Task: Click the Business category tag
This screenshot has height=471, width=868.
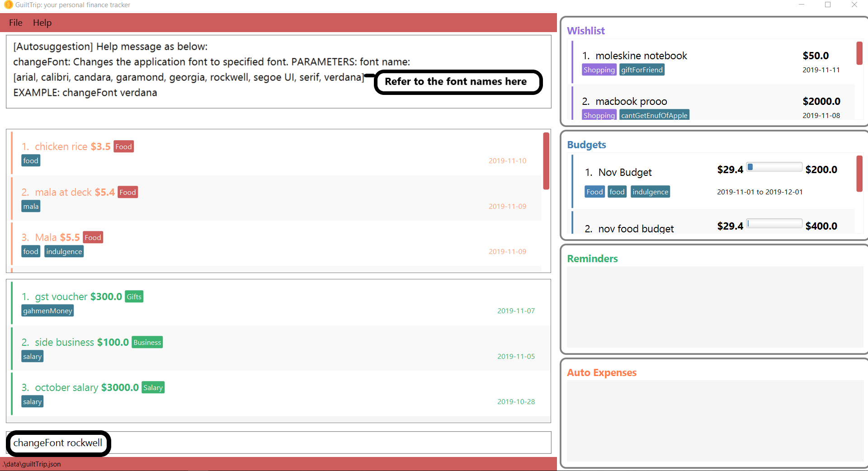Action: tap(147, 342)
